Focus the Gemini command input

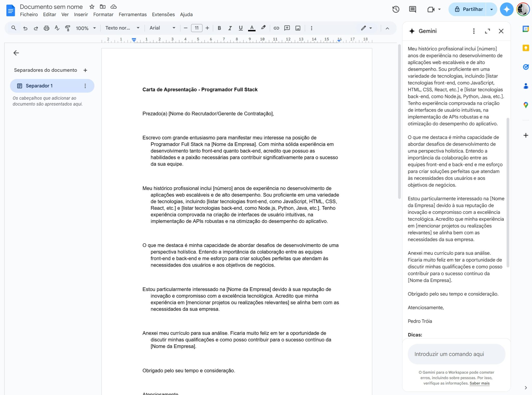click(456, 354)
